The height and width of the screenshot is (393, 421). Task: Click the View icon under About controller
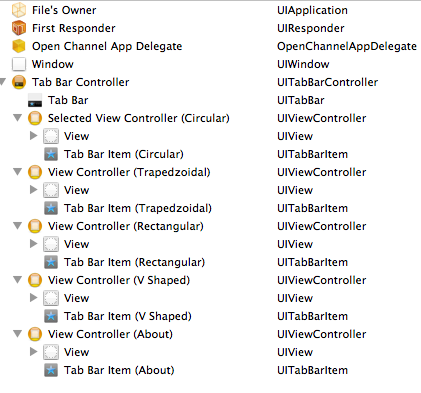[x=51, y=352]
